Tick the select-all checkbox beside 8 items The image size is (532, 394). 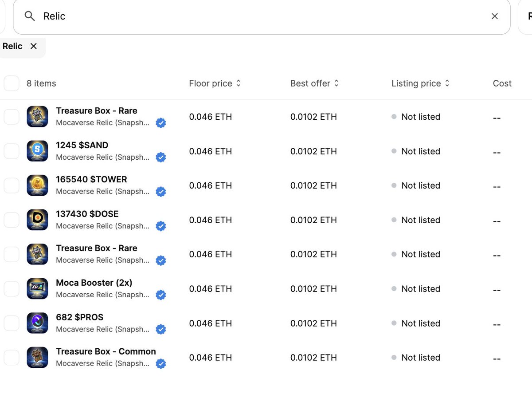[12, 83]
